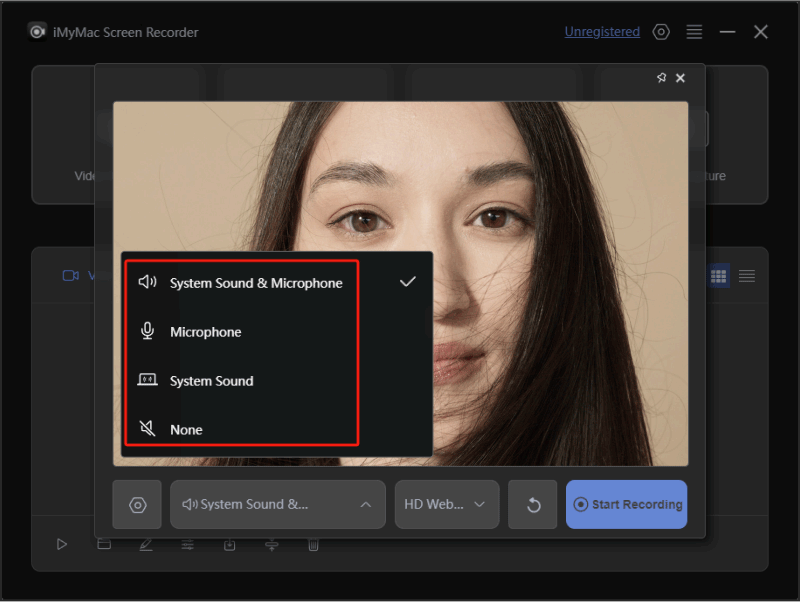Click the edit pencil icon in bottom toolbar
The image size is (800, 602).
pyautogui.click(x=146, y=545)
